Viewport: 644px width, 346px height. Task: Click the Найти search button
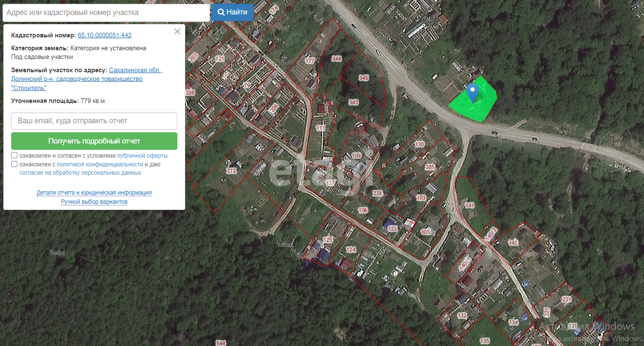pyautogui.click(x=232, y=12)
